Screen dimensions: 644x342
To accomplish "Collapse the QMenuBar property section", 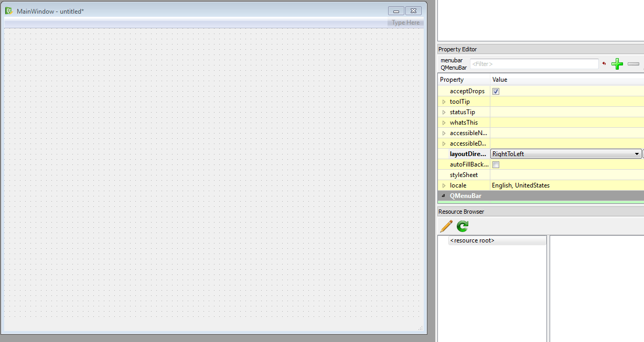I will (444, 195).
